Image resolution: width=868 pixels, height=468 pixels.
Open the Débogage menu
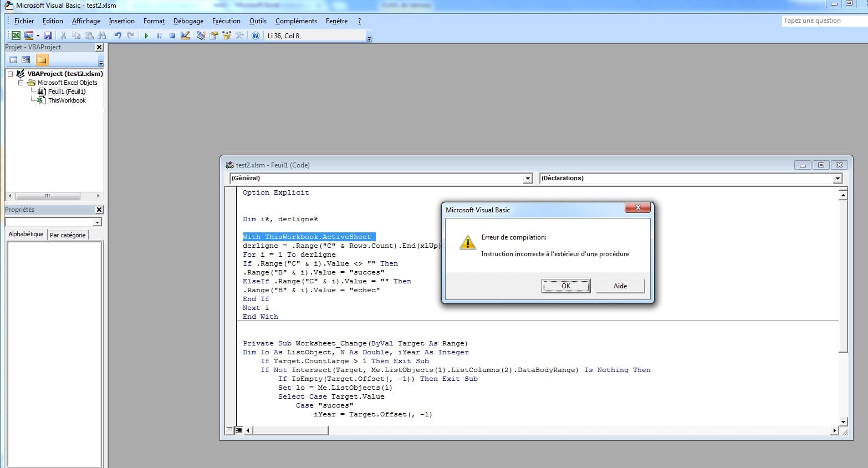(188, 21)
